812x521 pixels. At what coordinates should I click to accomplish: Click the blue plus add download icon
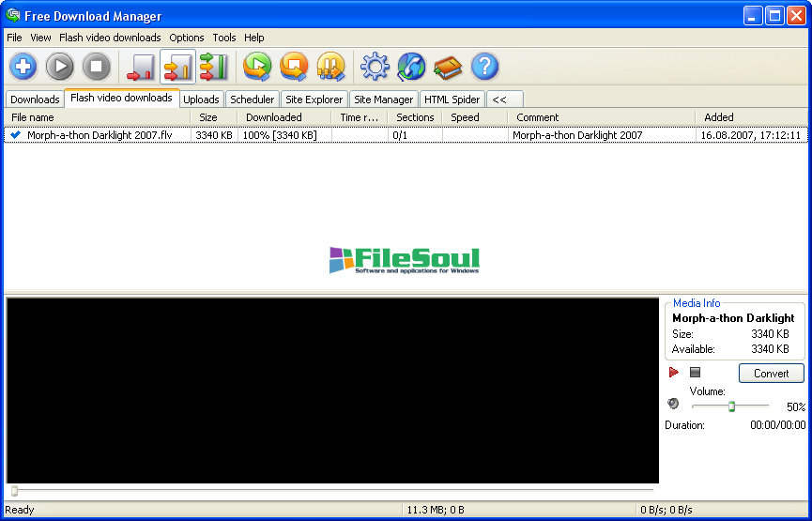[23, 67]
